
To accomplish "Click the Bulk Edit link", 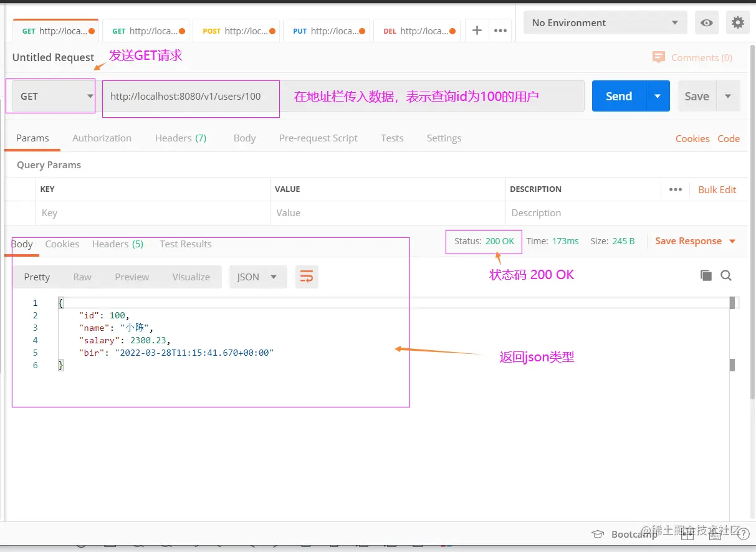I will point(717,189).
